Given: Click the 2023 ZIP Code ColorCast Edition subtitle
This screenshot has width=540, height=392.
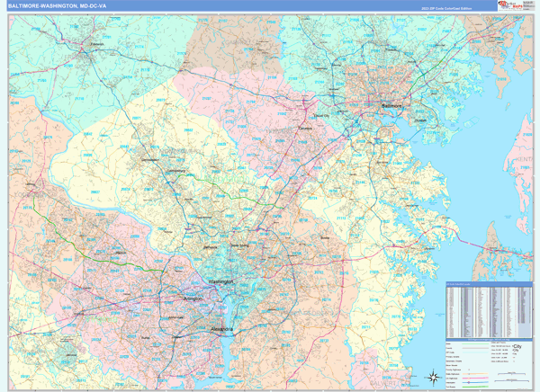Looking at the screenshot, I should point(446,9).
